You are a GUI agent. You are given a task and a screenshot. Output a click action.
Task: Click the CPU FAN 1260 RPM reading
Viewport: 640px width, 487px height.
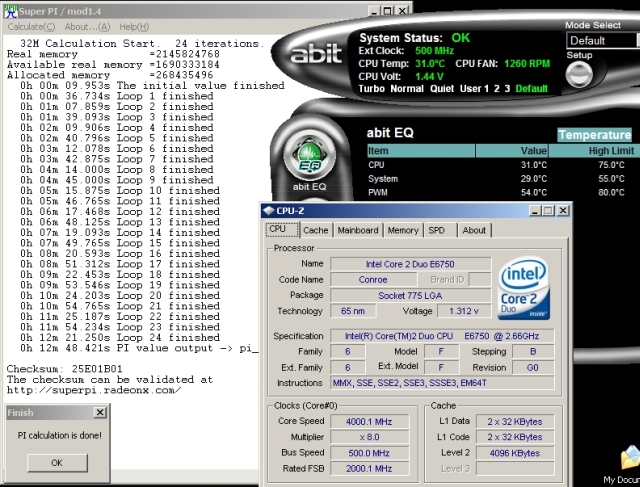pos(502,64)
